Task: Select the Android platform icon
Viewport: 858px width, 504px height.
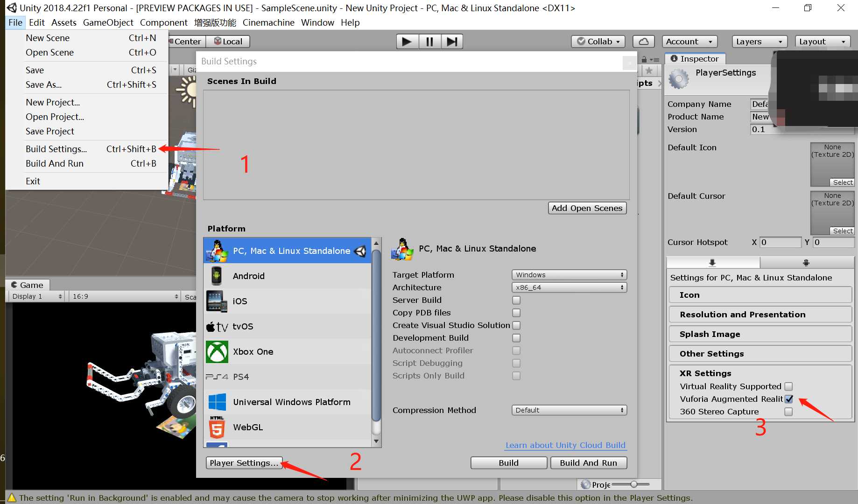Action: (217, 276)
